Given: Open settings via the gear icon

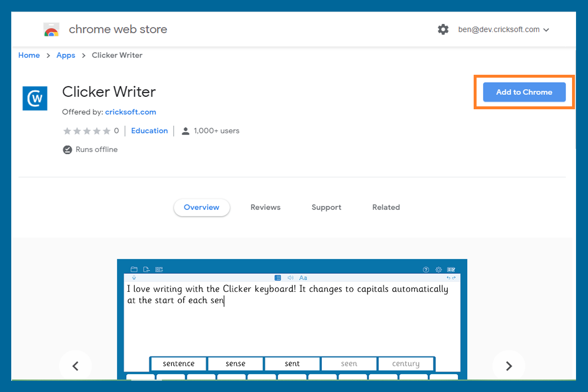Looking at the screenshot, I should point(443,29).
